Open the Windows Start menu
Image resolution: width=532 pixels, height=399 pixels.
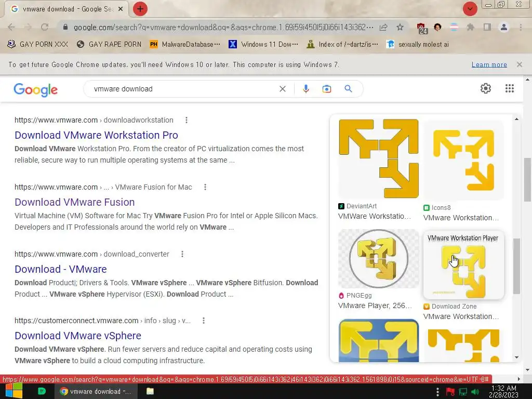(x=14, y=391)
